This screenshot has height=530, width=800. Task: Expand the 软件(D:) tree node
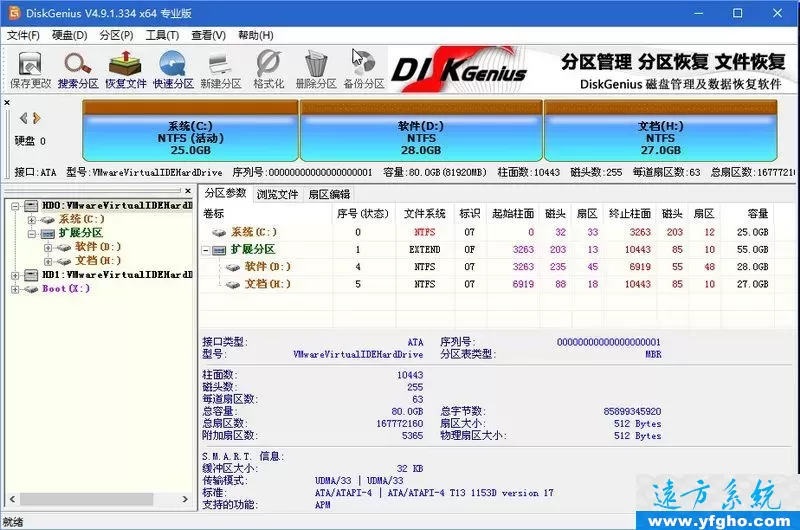(48, 247)
